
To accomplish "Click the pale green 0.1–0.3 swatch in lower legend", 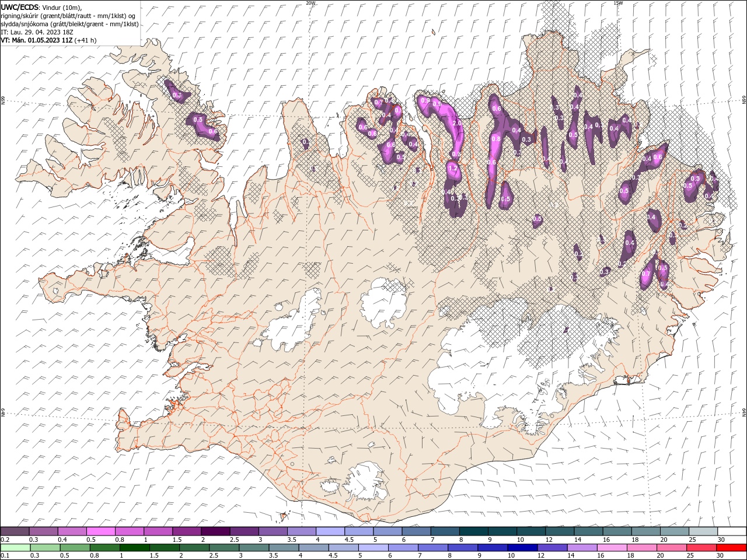I will (x=15, y=548).
